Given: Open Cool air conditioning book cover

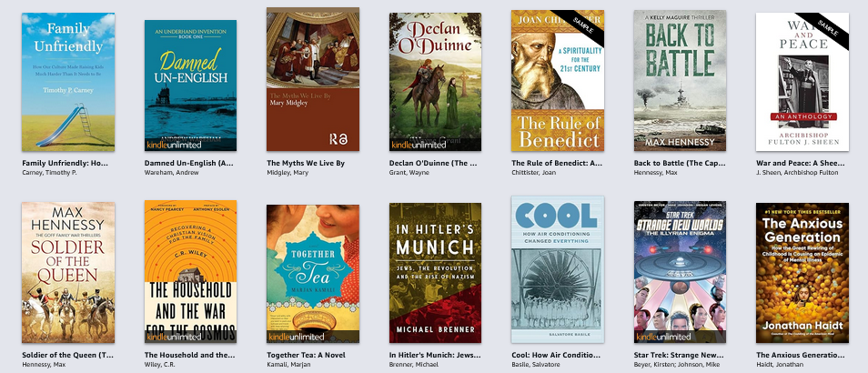Looking at the screenshot, I should pos(558,269).
